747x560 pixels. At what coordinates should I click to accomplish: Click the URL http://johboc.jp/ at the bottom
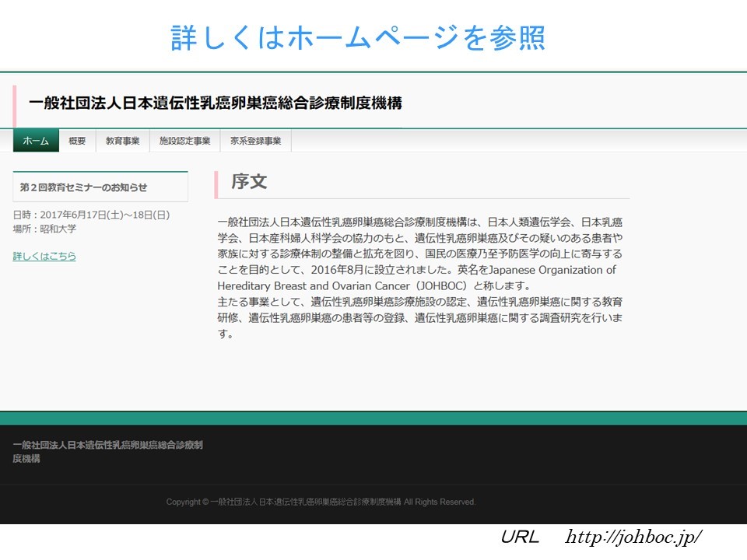point(633,537)
